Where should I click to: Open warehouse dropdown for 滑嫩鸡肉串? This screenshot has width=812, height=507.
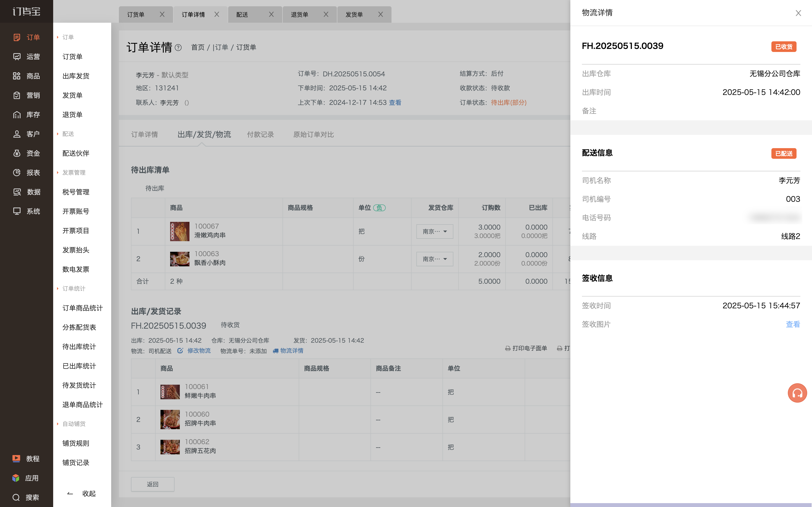pos(435,231)
